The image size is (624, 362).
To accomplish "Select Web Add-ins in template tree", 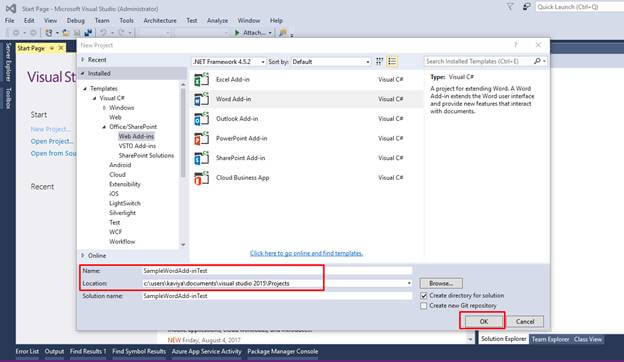I will [x=136, y=136].
